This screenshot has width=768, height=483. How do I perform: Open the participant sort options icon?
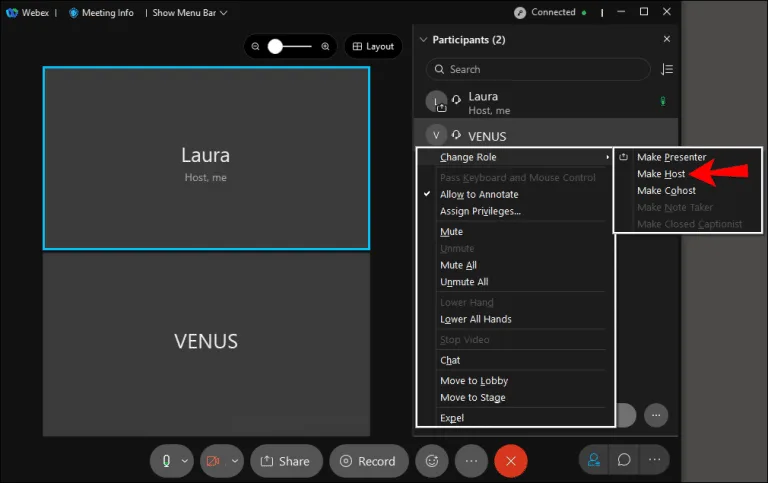(667, 69)
